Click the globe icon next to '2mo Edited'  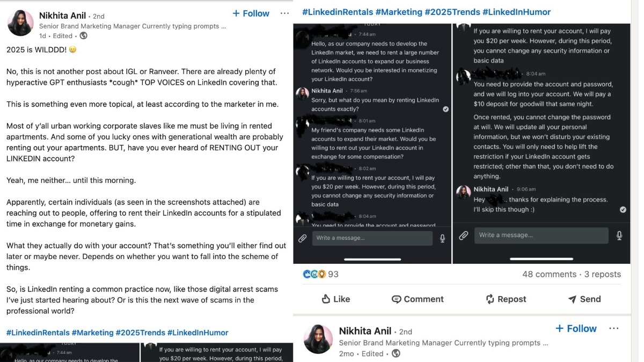pyautogui.click(x=396, y=353)
